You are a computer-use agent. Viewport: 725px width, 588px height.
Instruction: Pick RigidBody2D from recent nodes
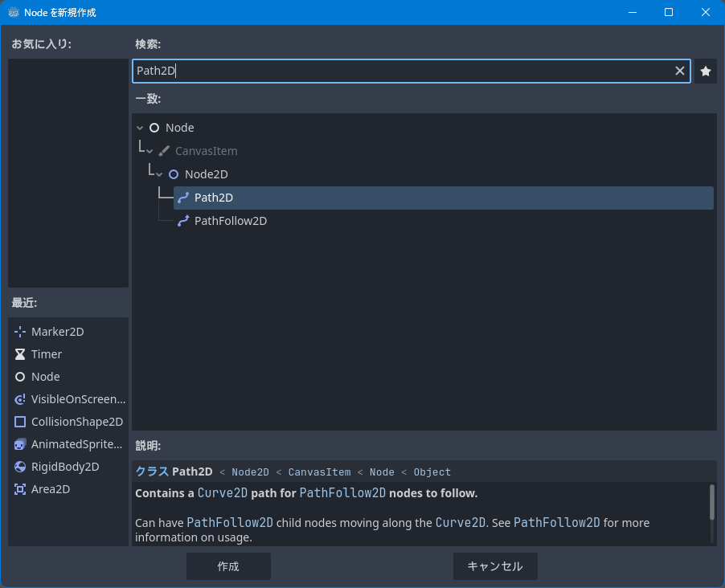pos(65,467)
